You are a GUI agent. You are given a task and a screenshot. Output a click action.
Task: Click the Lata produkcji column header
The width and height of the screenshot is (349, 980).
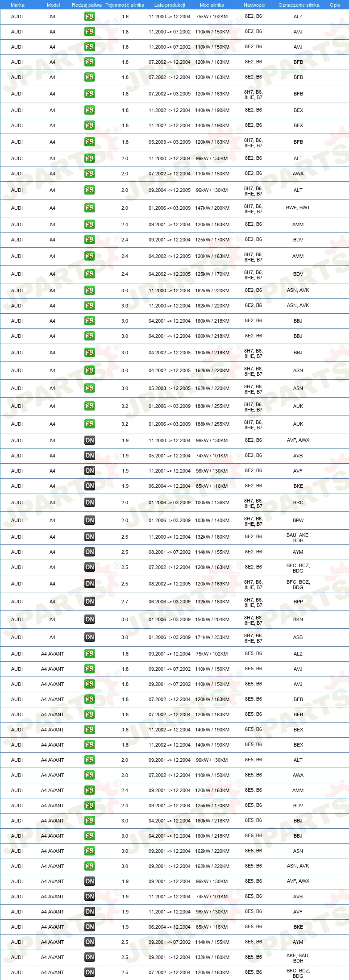[x=170, y=5]
